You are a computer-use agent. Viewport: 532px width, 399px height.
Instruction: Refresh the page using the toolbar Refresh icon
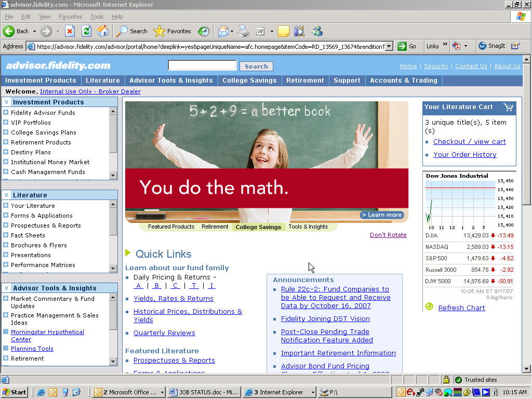[87, 31]
